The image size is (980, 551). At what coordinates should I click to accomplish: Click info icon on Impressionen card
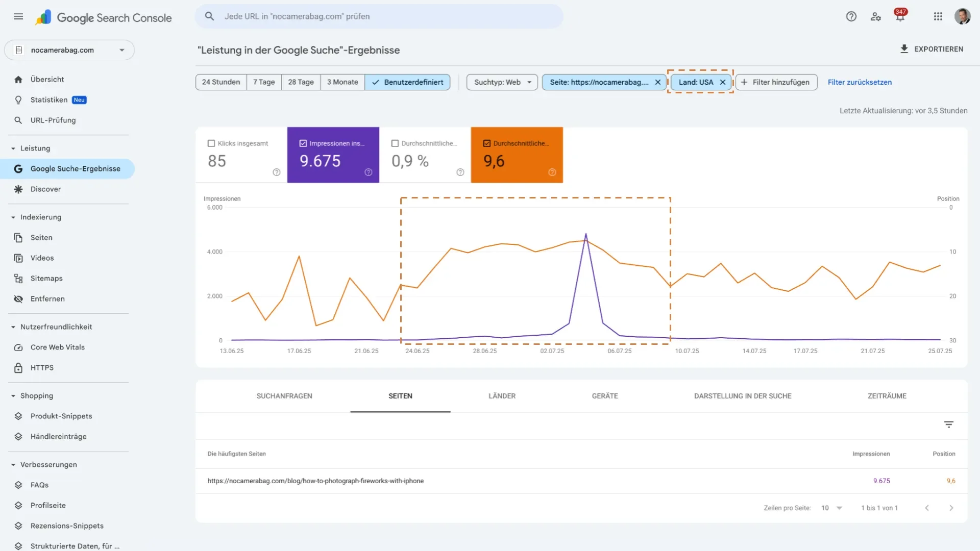click(369, 172)
